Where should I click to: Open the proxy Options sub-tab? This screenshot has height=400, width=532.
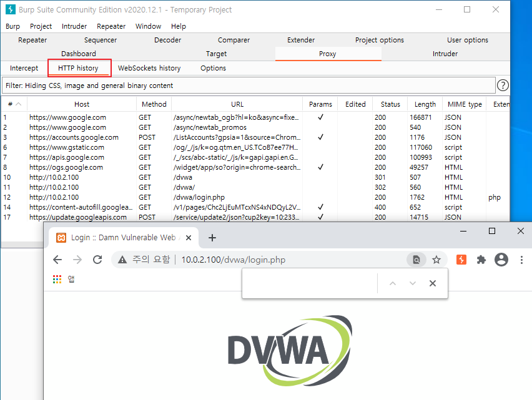pyautogui.click(x=213, y=68)
